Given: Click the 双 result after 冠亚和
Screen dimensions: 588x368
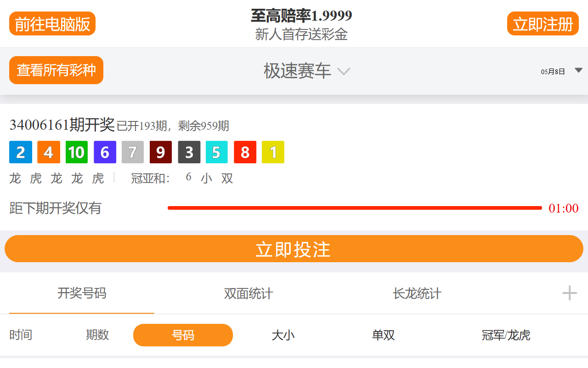Looking at the screenshot, I should click(x=227, y=178).
